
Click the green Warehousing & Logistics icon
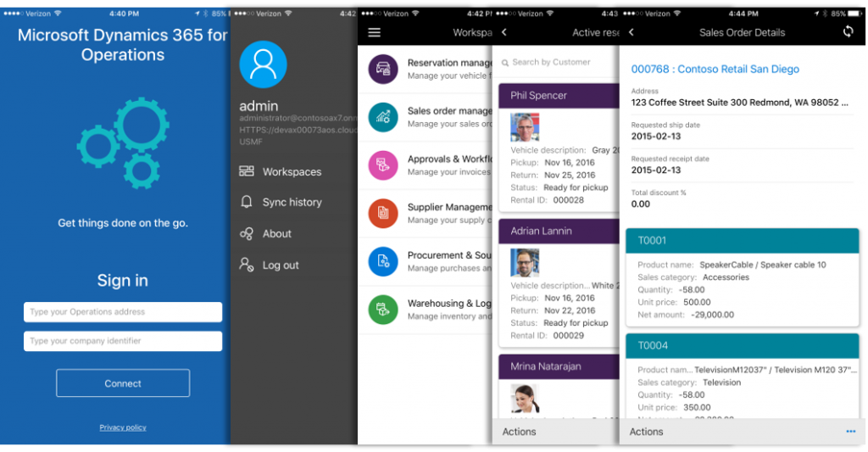pos(383,309)
